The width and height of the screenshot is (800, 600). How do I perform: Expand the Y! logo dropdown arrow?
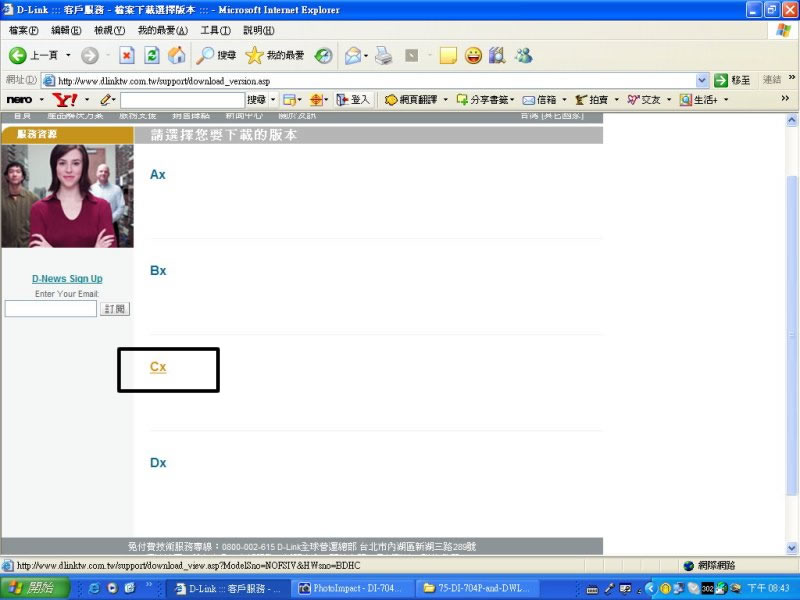coord(87,99)
